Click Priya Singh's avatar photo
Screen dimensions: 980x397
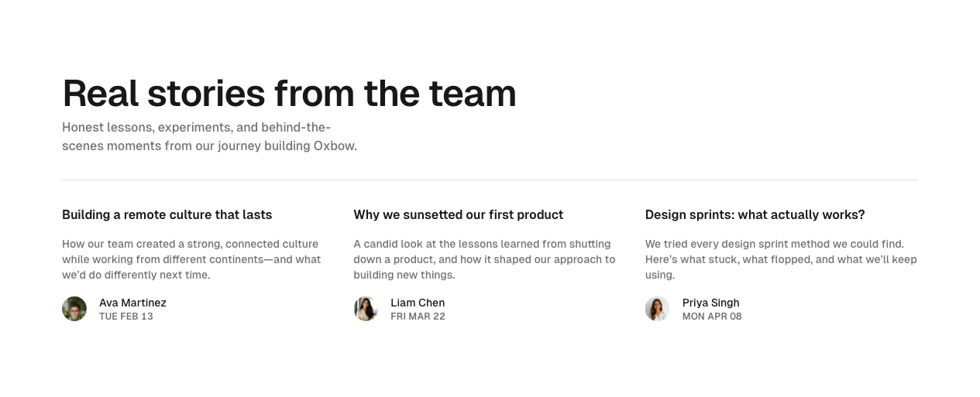click(x=657, y=309)
